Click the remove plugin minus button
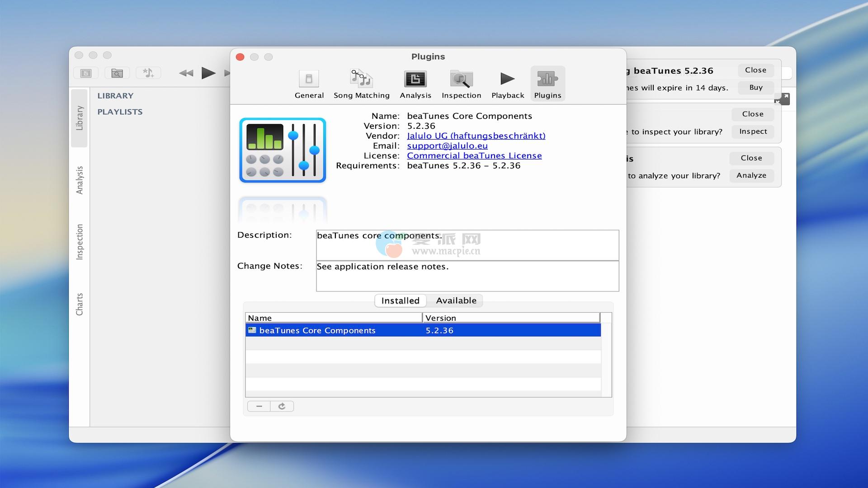The height and width of the screenshot is (488, 868). (x=259, y=406)
